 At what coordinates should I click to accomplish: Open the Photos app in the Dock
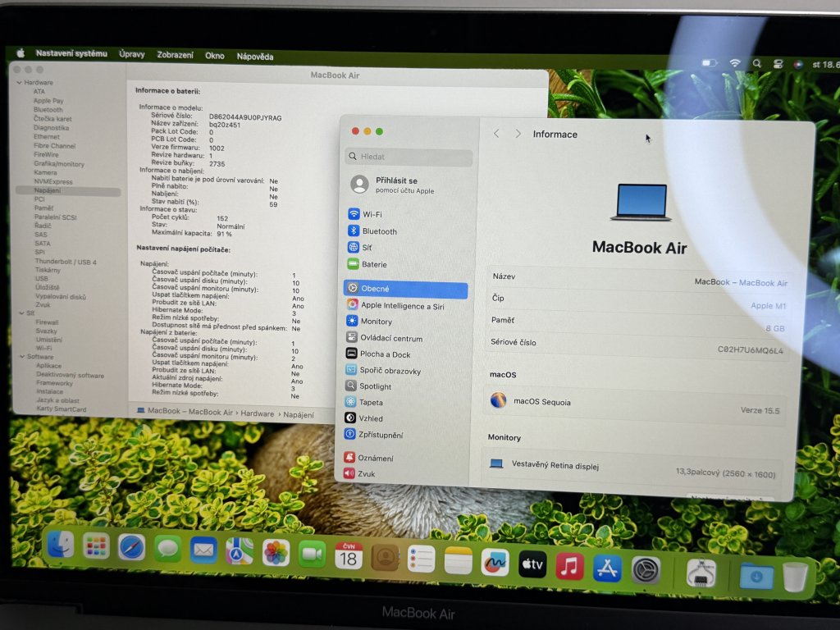(276, 553)
